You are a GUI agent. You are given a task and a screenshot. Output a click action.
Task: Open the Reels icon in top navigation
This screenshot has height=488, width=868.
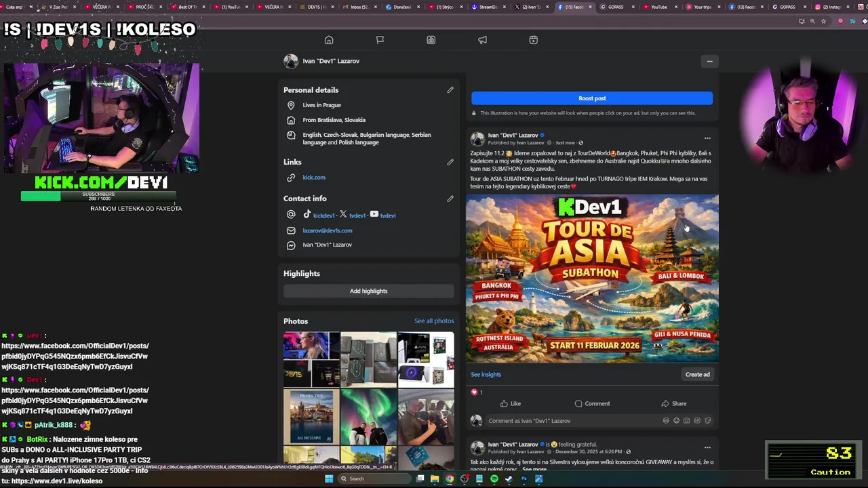point(534,40)
